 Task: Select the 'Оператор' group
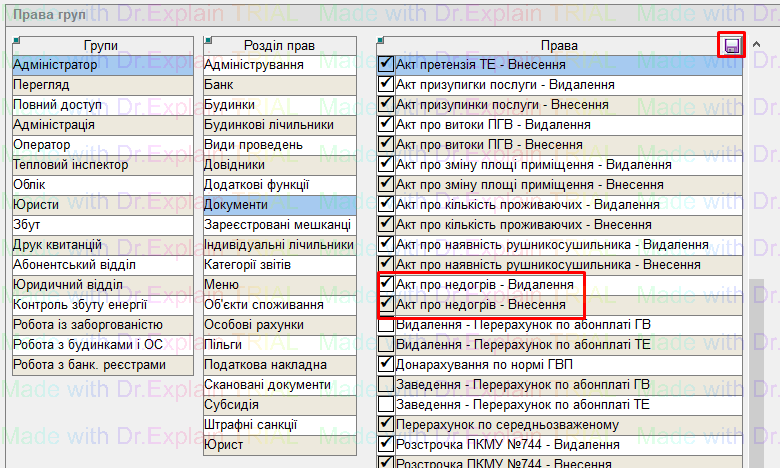pyautogui.click(x=89, y=145)
